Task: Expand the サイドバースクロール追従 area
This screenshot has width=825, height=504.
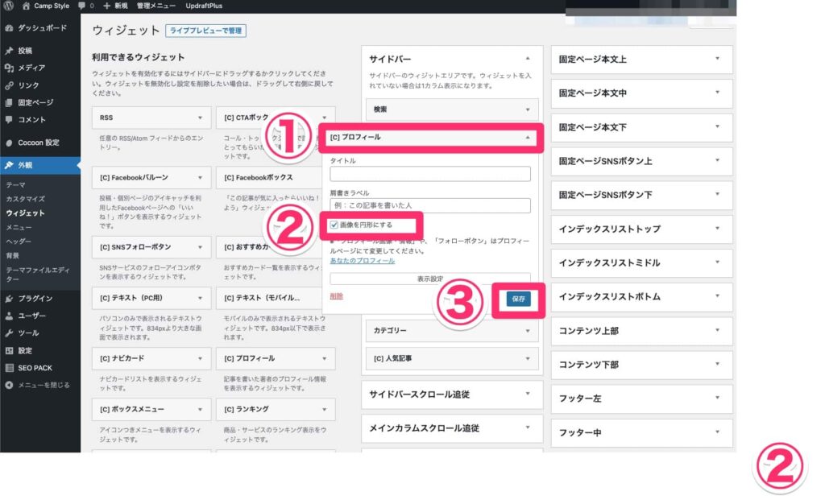Action: [x=528, y=394]
